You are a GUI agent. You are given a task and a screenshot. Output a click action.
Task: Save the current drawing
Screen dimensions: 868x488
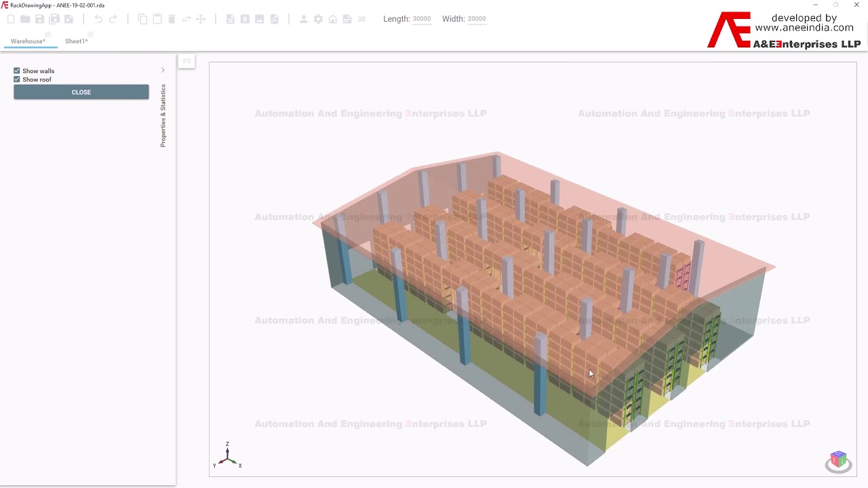tap(39, 19)
